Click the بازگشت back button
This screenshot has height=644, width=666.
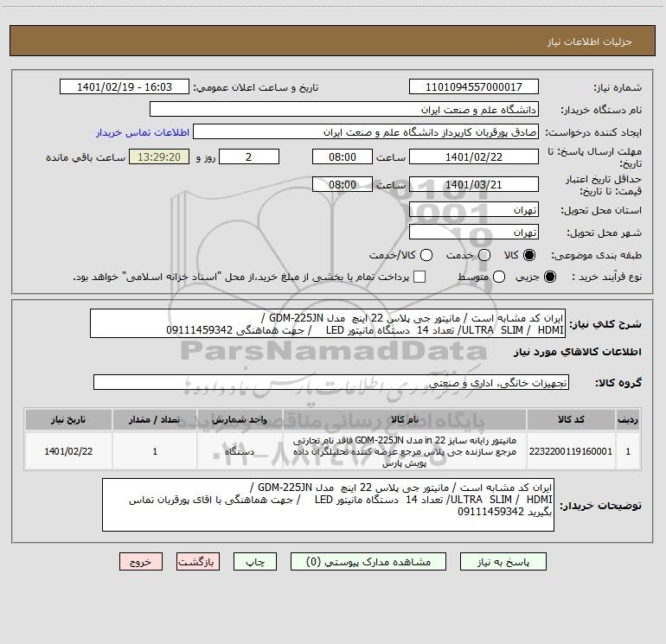click(198, 562)
